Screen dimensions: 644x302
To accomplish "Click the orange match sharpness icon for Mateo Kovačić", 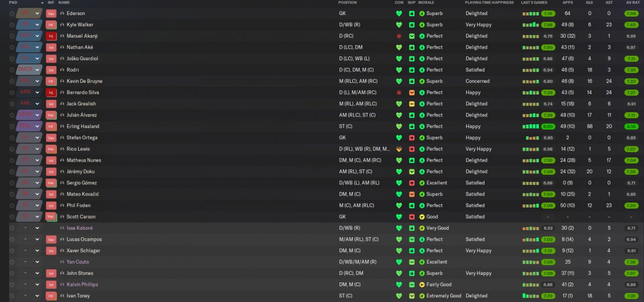I will (x=412, y=194).
